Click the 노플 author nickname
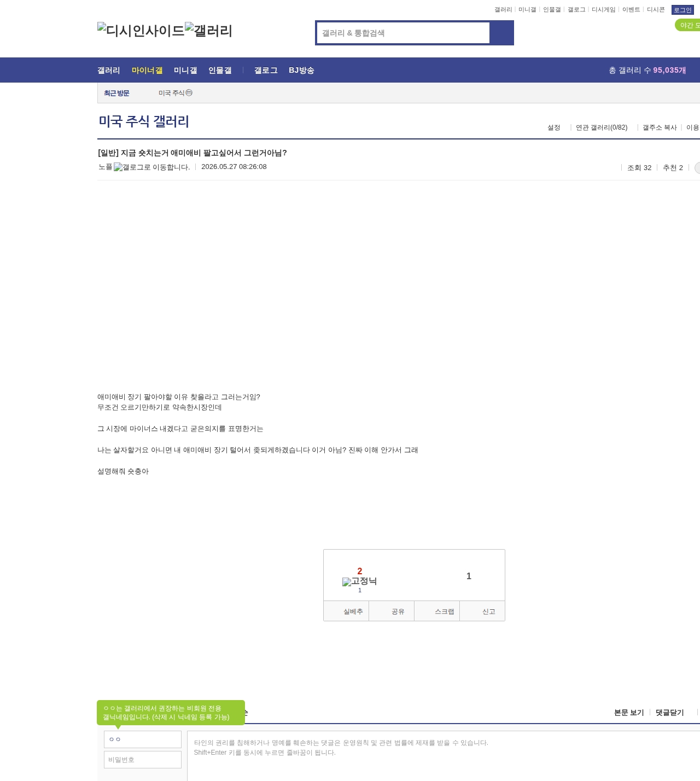 coord(106,167)
